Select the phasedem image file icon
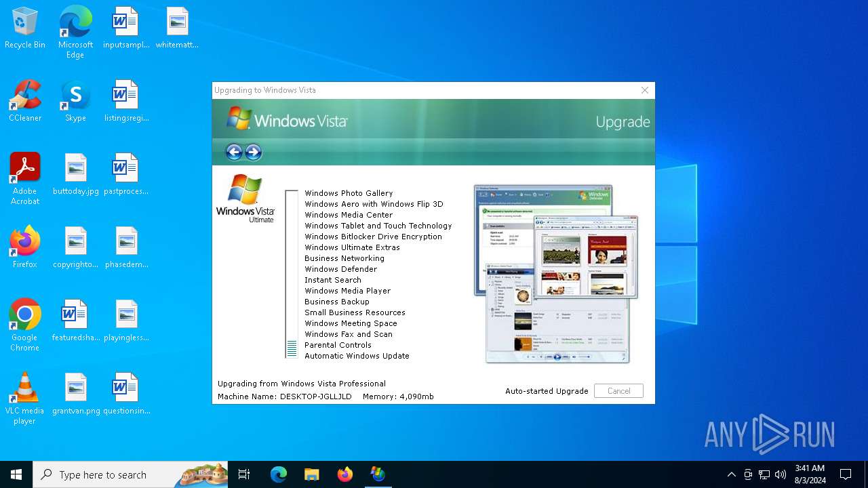868x488 pixels. click(x=126, y=248)
